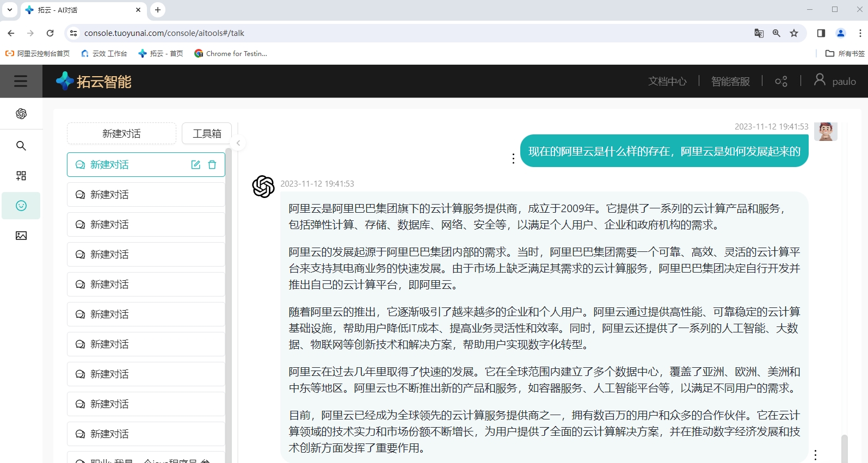
Task: Bookmark this page with the star
Action: pos(794,33)
